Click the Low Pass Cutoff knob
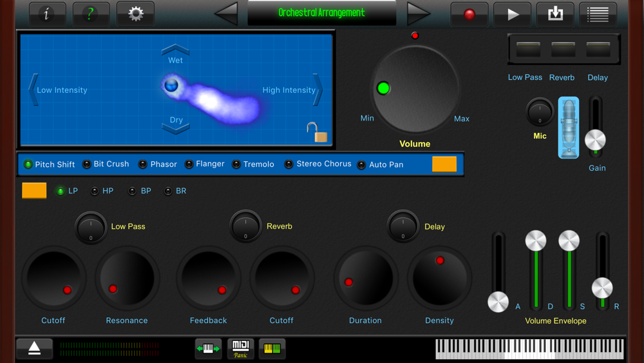The image size is (644, 363). [x=54, y=279]
